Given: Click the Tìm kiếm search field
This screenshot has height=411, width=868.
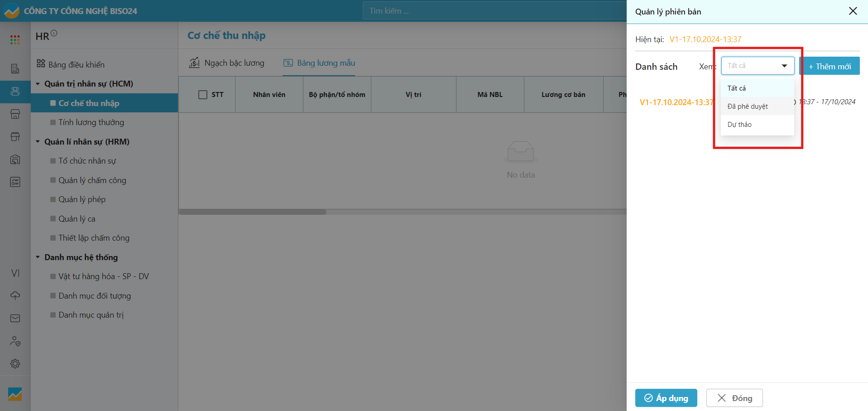Looking at the screenshot, I should 494,11.
